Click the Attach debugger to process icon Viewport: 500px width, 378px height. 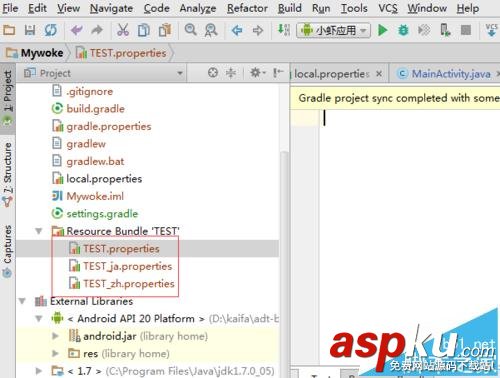pyautogui.click(x=445, y=30)
